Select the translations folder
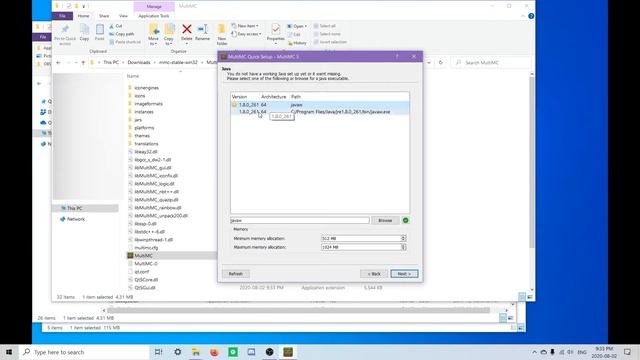640x360 pixels. coord(146,144)
